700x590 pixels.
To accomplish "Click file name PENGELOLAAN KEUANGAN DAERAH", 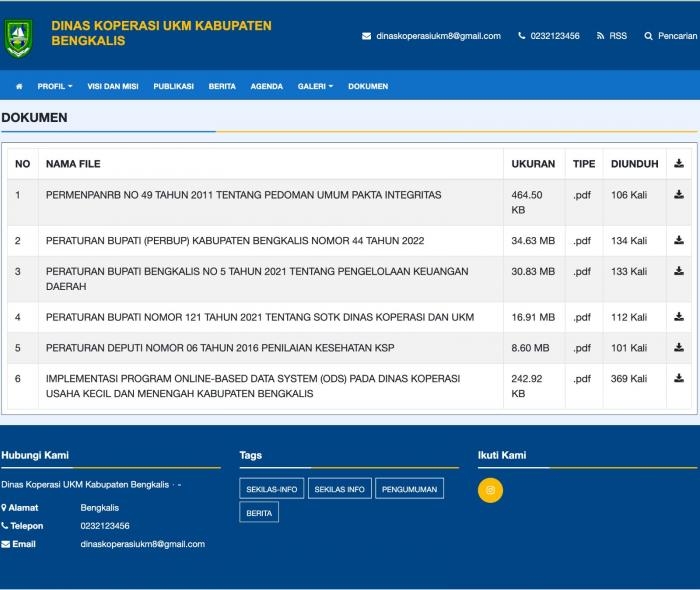I will pyautogui.click(x=257, y=278).
